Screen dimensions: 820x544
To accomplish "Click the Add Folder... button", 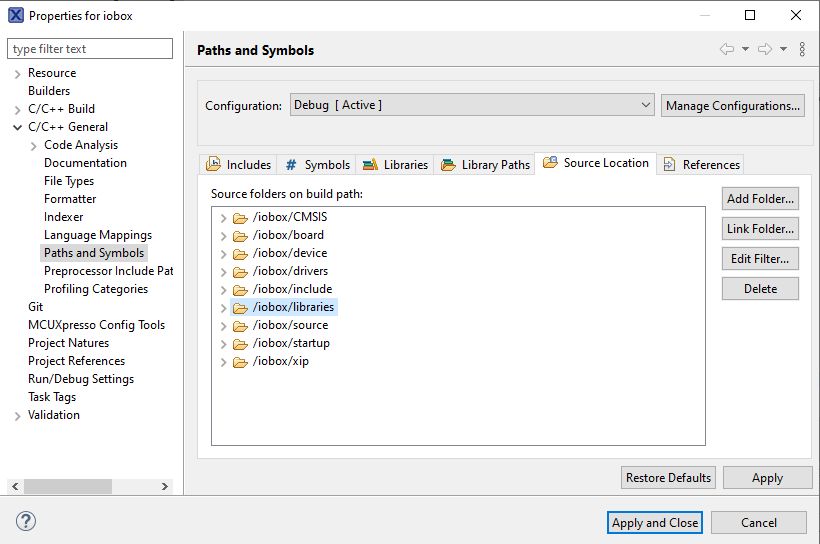I will (760, 199).
